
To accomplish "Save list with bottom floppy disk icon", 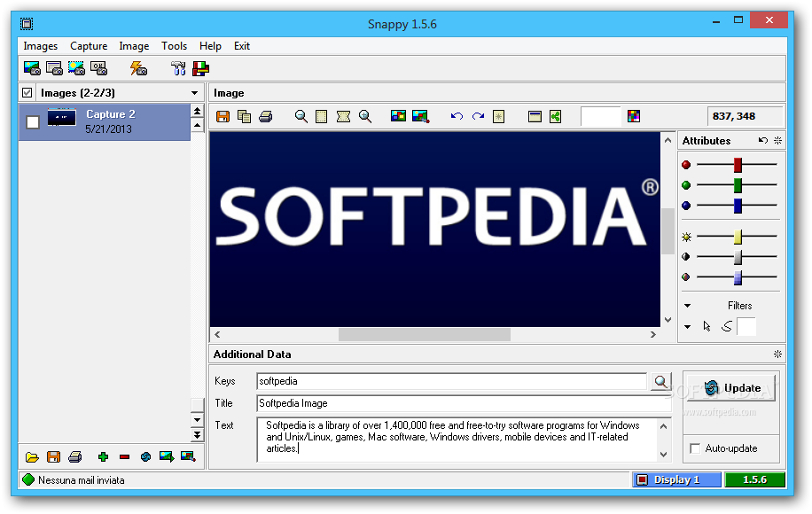I will coord(53,457).
